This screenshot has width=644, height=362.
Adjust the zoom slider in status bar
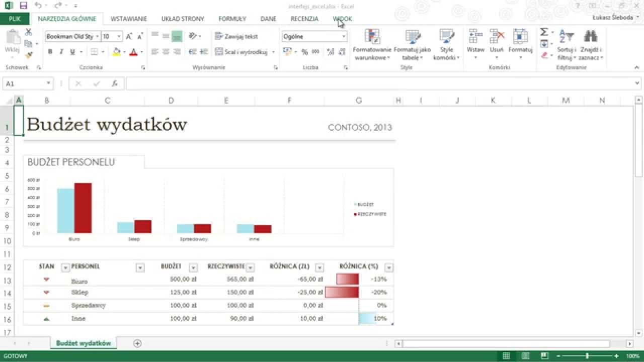coord(587,356)
